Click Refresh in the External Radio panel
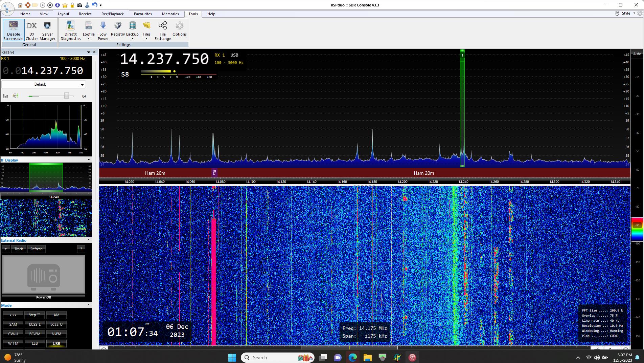644x363 pixels. (36, 249)
